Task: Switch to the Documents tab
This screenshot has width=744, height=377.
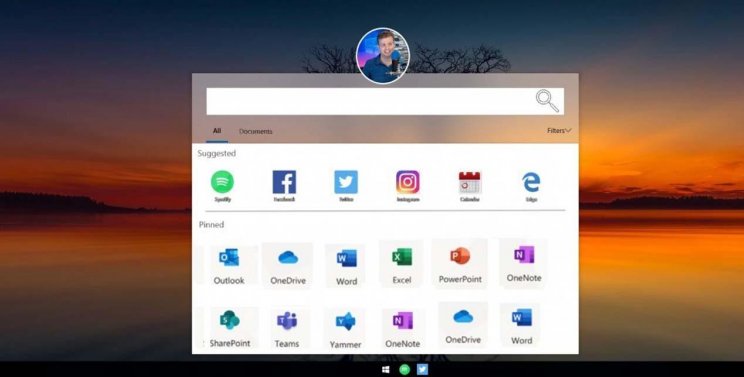Action: (x=255, y=131)
